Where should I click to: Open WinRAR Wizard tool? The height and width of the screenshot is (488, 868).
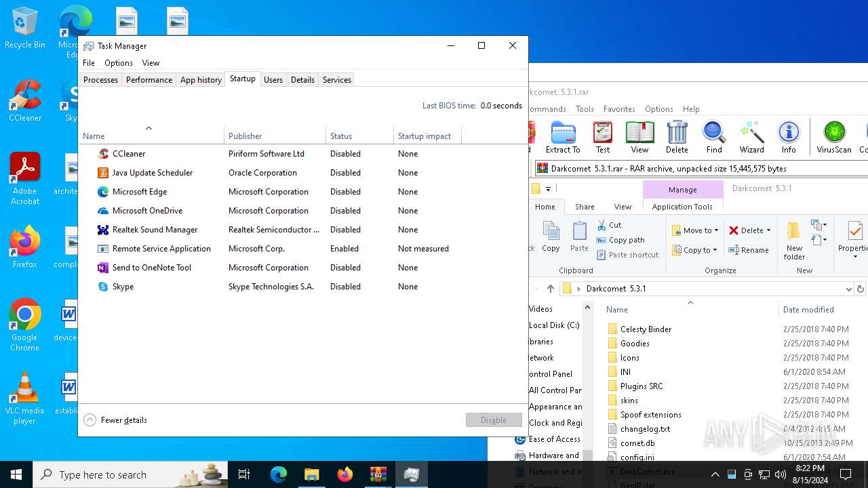coord(751,138)
